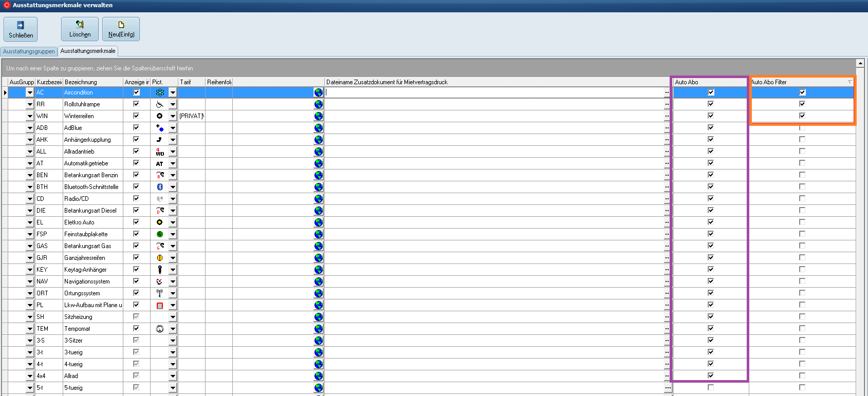Viewport: 868px width, 396px height.
Task: Click the Dateiname input field in the Aircondition row
Action: [x=493, y=92]
